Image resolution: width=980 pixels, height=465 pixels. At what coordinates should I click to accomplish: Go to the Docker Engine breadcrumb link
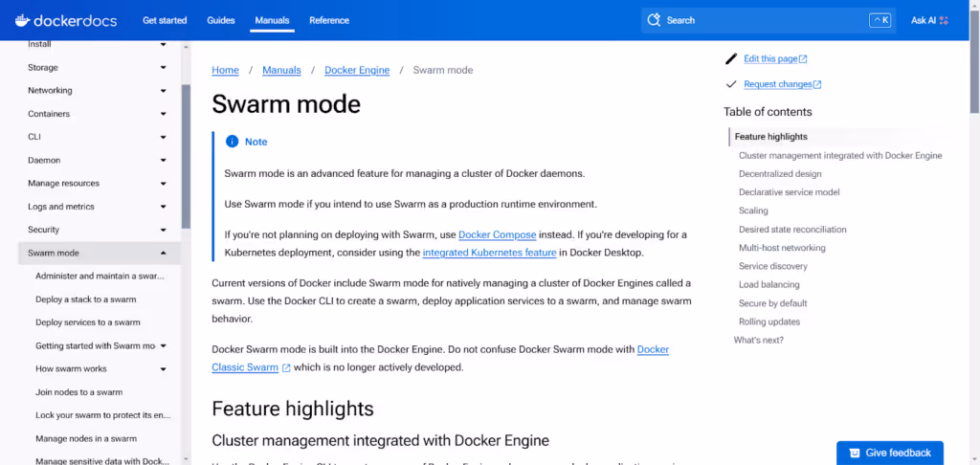pos(357,70)
